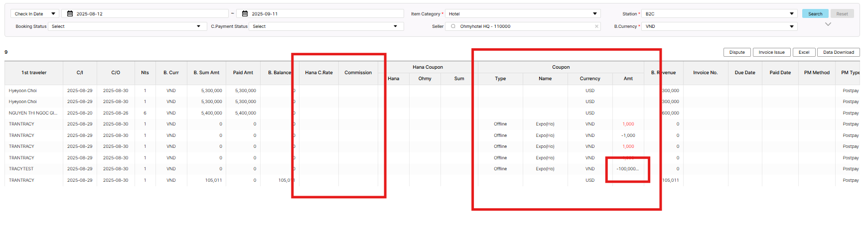
Task: Click the Search button
Action: pyautogui.click(x=815, y=14)
